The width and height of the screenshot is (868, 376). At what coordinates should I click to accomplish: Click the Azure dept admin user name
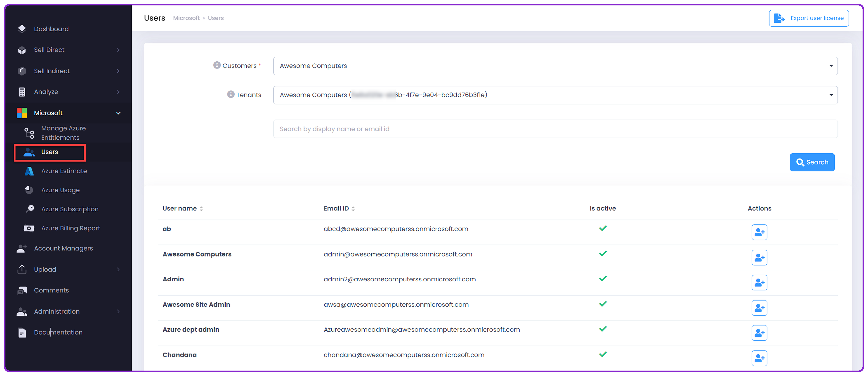[191, 329]
